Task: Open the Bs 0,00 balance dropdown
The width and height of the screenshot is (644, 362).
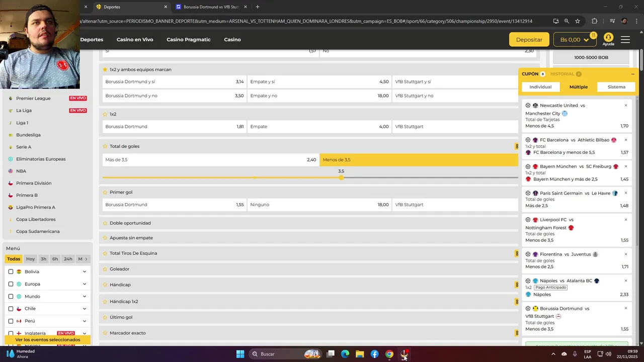Action: (x=575, y=40)
